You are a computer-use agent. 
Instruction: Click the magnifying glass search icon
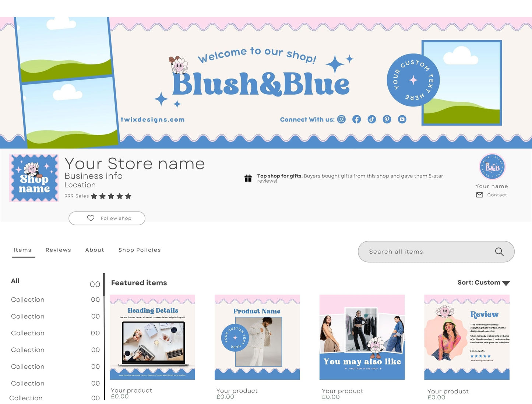[x=499, y=252]
